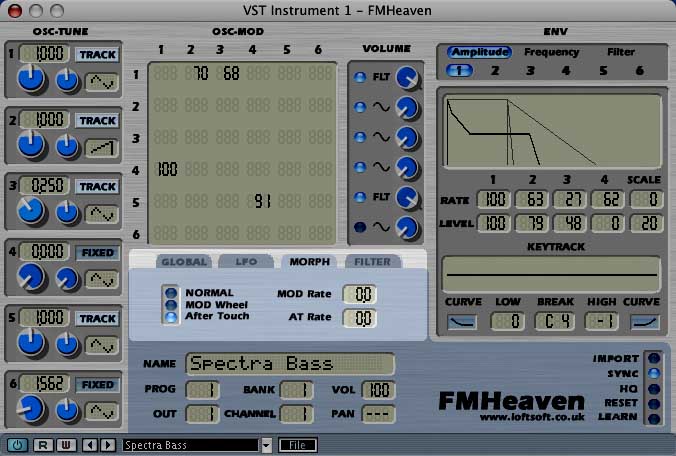Click the VOL value 100 field
Image resolution: width=676 pixels, height=456 pixels.
point(379,390)
